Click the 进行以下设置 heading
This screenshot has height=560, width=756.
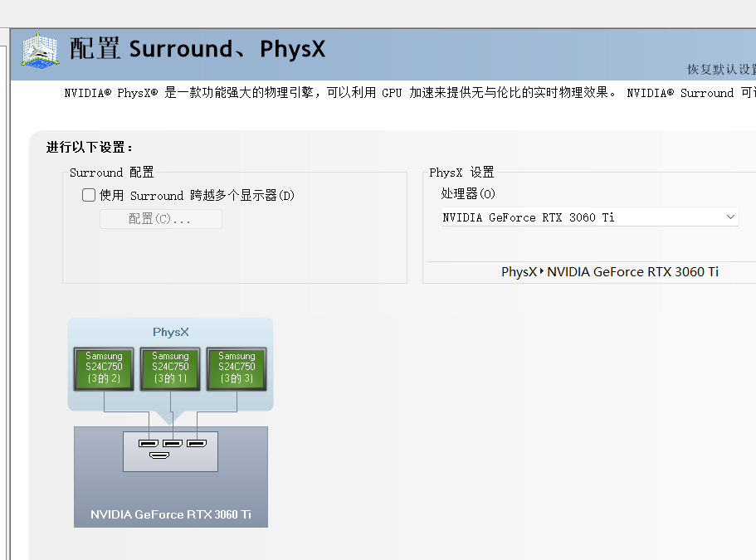89,147
